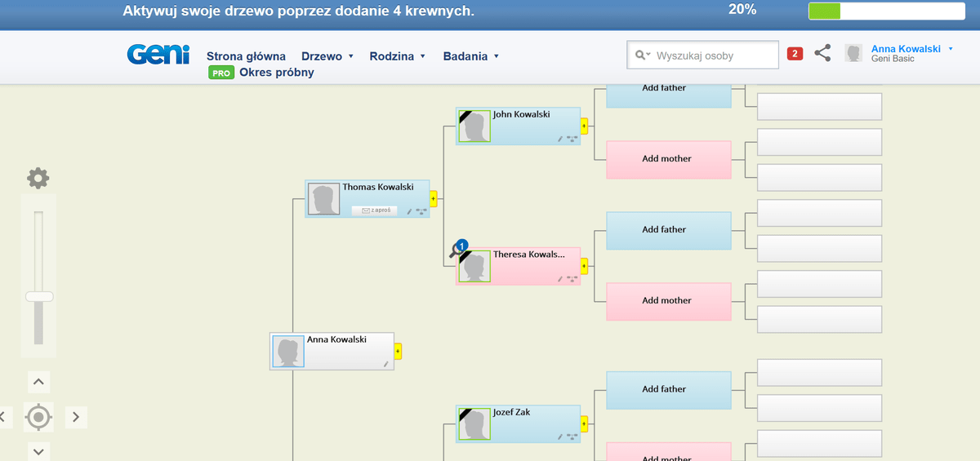Click the share icon in header
Screen dimensions: 980x461
point(823,54)
